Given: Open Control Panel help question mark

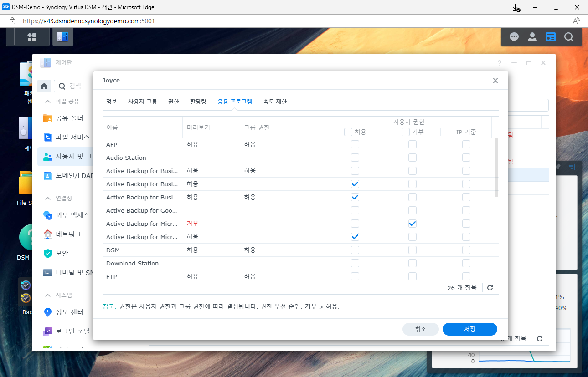Looking at the screenshot, I should pyautogui.click(x=500, y=63).
